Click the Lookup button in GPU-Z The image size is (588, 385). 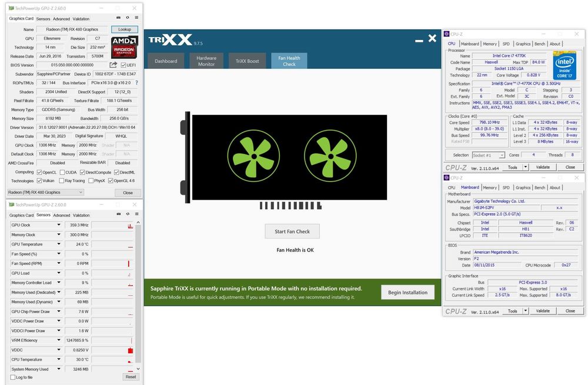pyautogui.click(x=125, y=29)
